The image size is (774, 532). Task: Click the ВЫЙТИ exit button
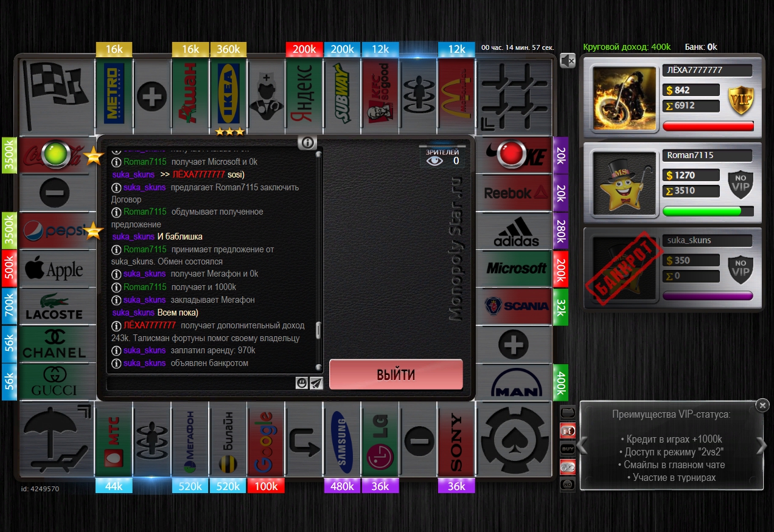[396, 375]
